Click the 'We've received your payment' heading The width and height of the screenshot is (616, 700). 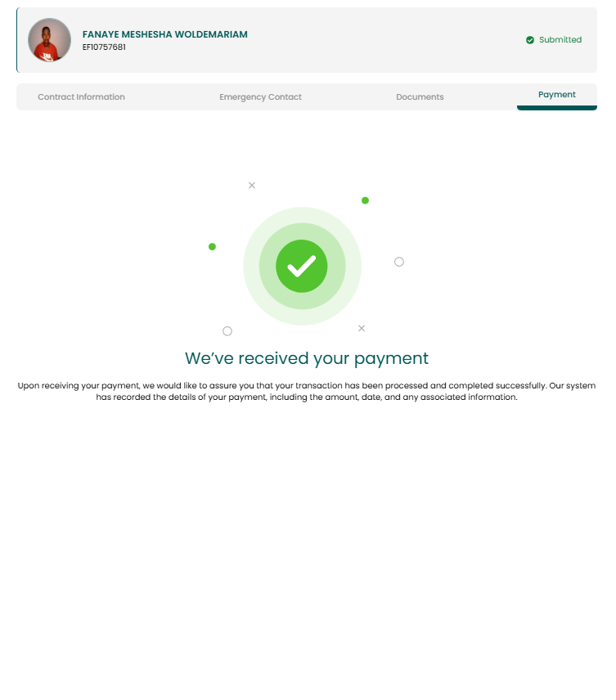pos(307,358)
